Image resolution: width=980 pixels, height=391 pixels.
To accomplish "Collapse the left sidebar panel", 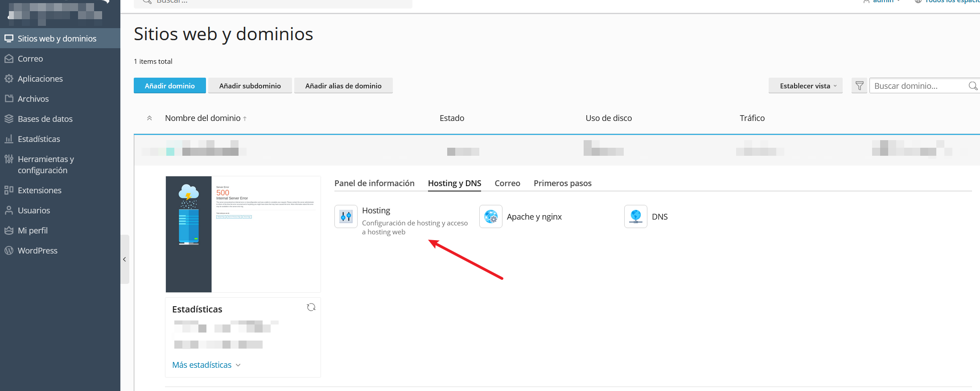I will point(124,259).
